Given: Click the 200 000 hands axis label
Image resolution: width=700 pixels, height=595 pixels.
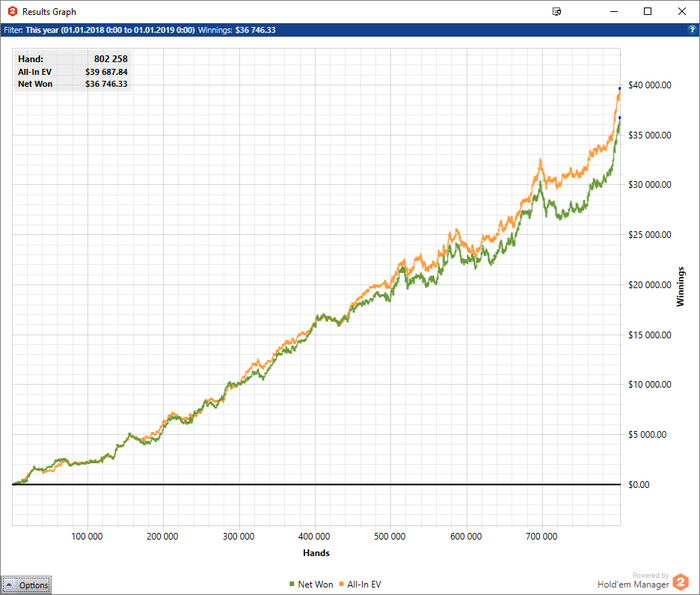Looking at the screenshot, I should (162, 537).
